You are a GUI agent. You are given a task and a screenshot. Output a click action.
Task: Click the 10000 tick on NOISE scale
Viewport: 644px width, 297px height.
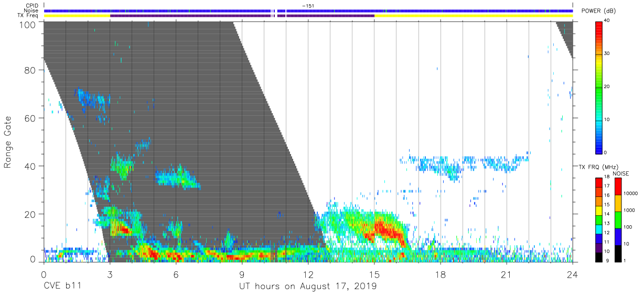click(x=630, y=194)
